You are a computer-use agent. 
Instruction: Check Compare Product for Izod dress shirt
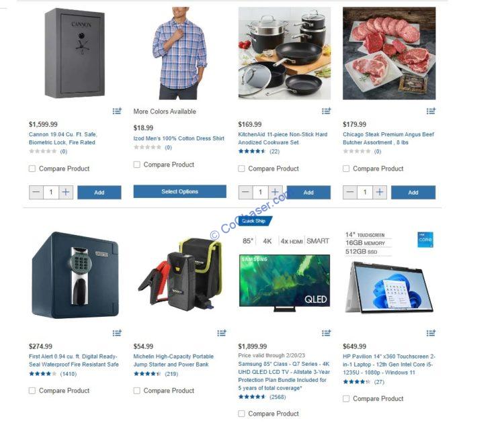click(137, 164)
